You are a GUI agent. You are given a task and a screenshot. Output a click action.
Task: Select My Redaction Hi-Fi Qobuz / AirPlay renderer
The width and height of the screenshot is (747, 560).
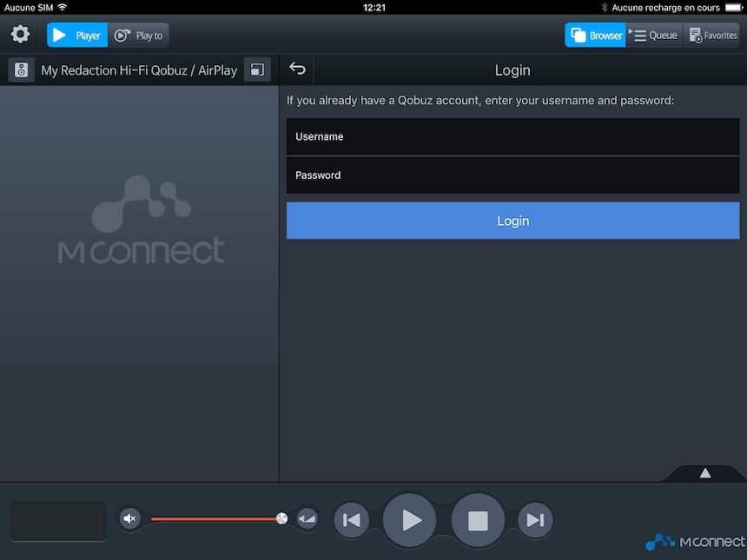pyautogui.click(x=139, y=70)
